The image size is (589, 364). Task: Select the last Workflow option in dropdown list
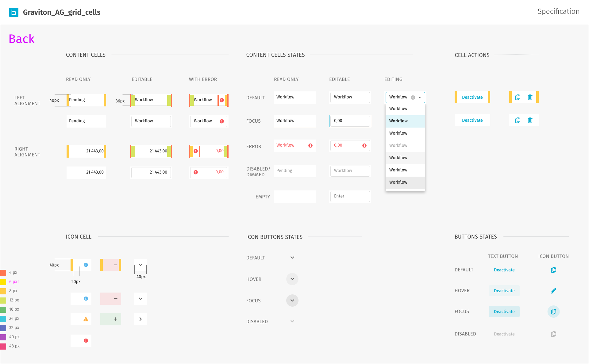pos(405,182)
